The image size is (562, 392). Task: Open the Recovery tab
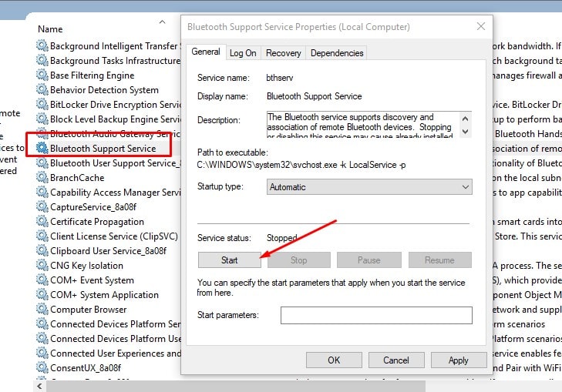[x=283, y=53]
